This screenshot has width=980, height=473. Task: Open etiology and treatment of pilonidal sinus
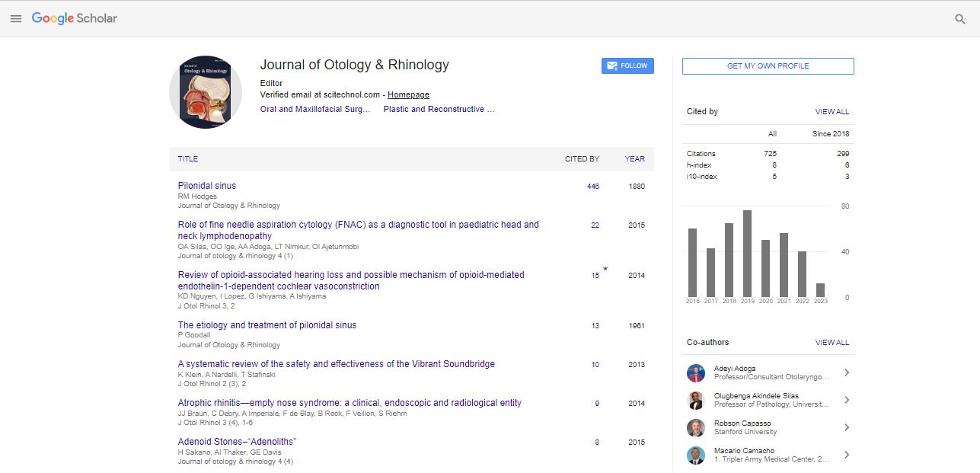(x=267, y=325)
